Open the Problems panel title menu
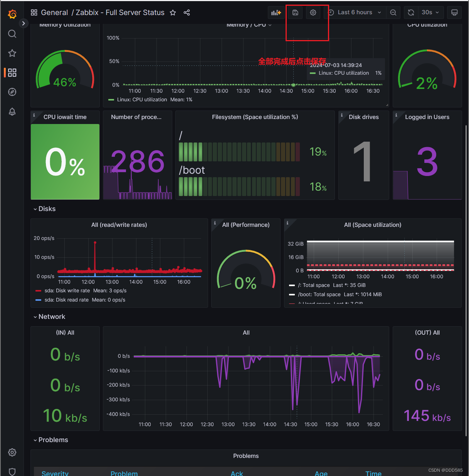 [x=246, y=456]
